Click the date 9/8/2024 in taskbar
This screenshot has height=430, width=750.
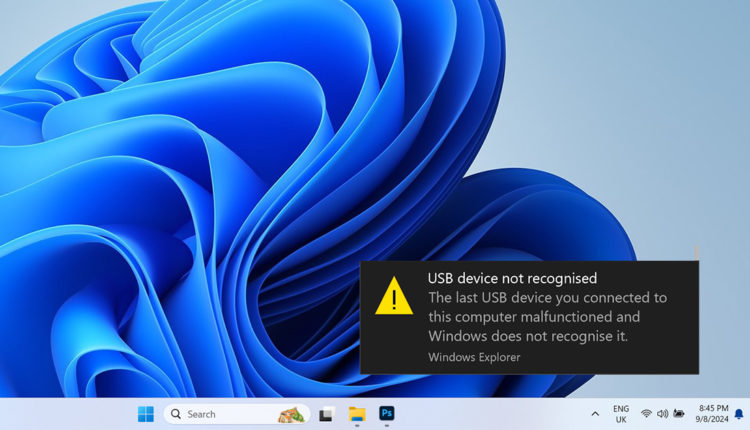(x=712, y=419)
